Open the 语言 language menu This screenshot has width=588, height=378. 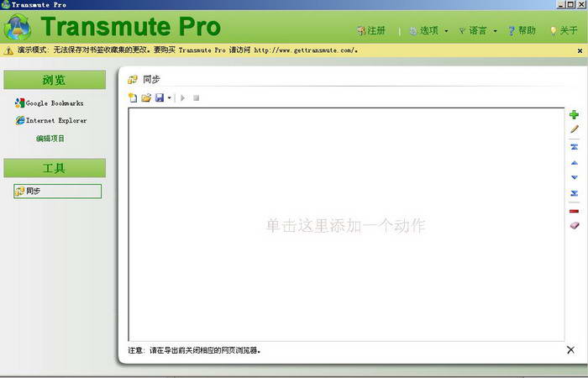(473, 30)
